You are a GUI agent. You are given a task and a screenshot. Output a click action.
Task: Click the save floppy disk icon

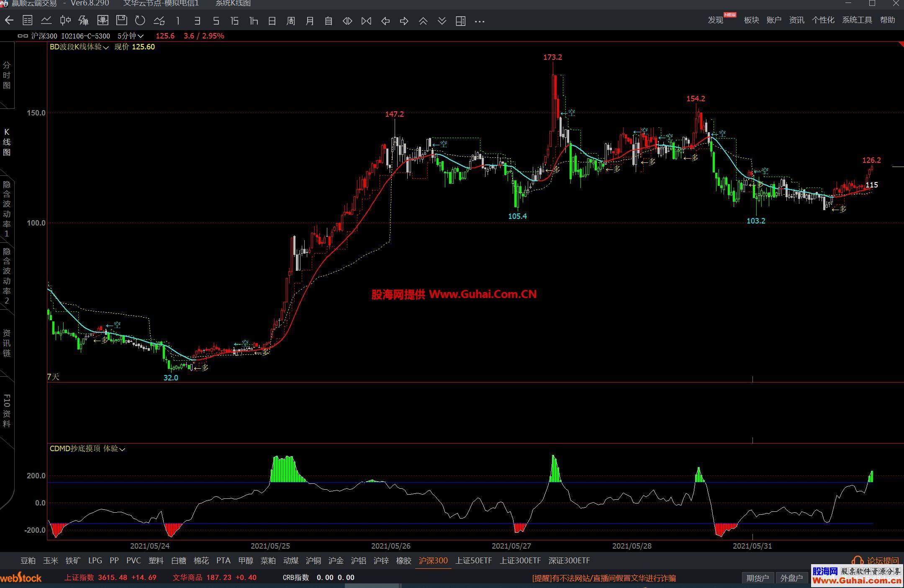121,21
